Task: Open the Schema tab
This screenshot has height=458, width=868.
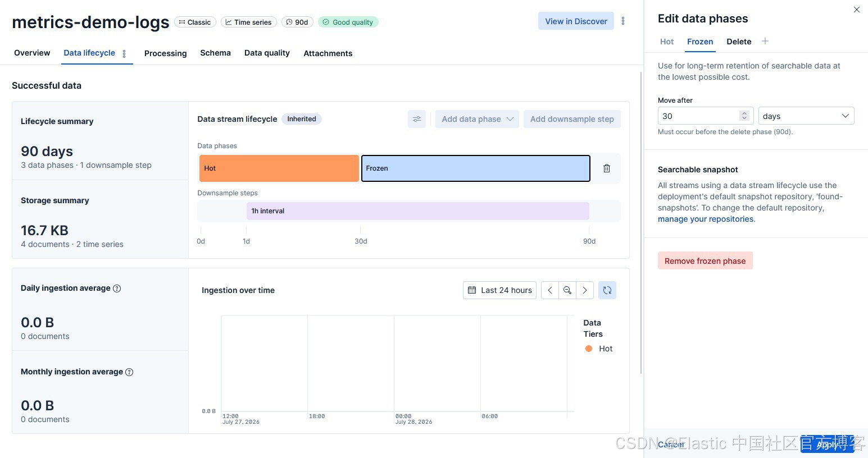Action: pyautogui.click(x=215, y=53)
